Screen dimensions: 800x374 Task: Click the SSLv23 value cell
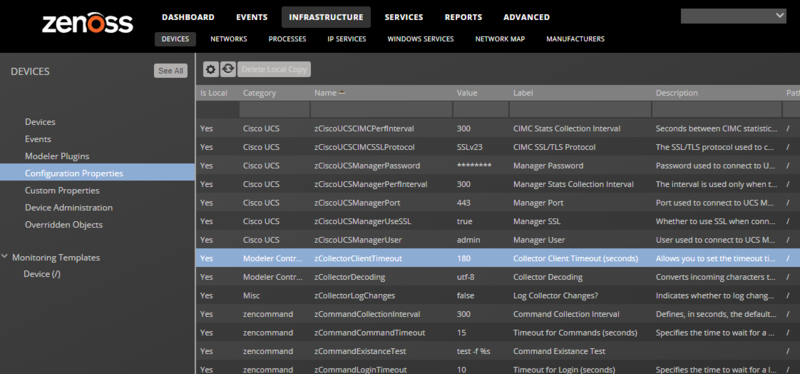[x=469, y=147]
